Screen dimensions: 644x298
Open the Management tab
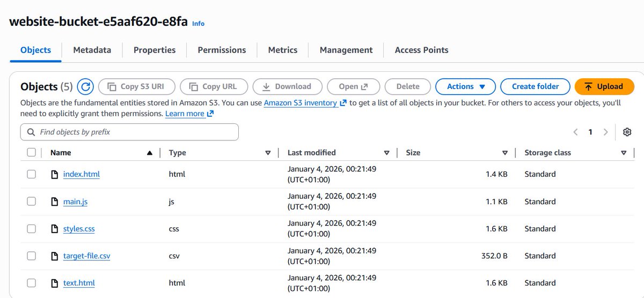pyautogui.click(x=346, y=50)
